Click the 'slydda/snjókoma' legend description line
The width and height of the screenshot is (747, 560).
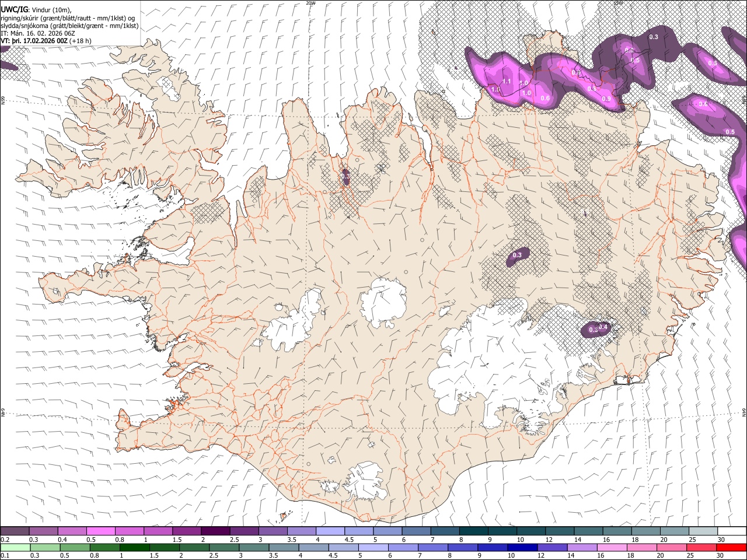click(69, 26)
